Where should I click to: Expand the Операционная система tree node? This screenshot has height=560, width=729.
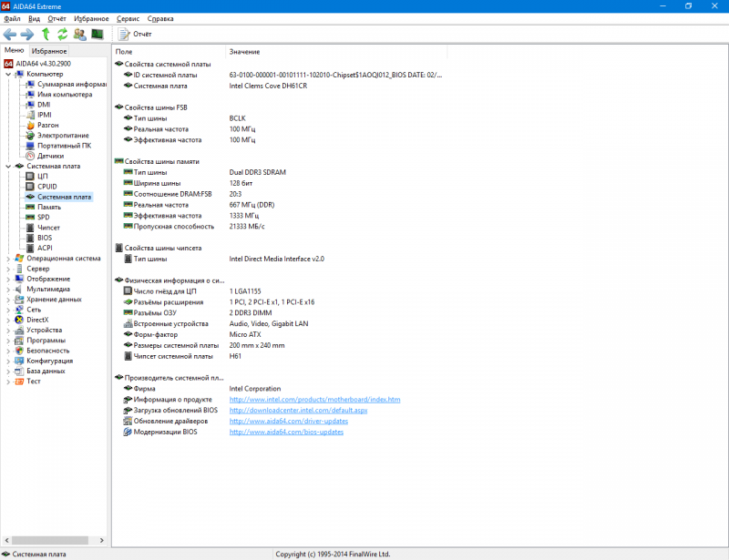coord(8,258)
